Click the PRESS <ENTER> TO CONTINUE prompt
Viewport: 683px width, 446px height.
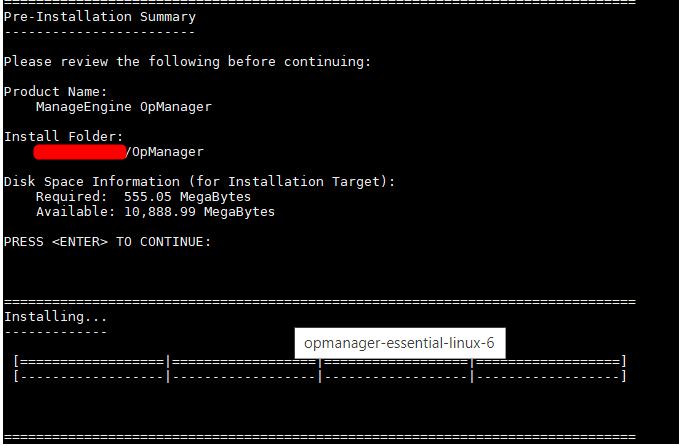click(x=107, y=242)
